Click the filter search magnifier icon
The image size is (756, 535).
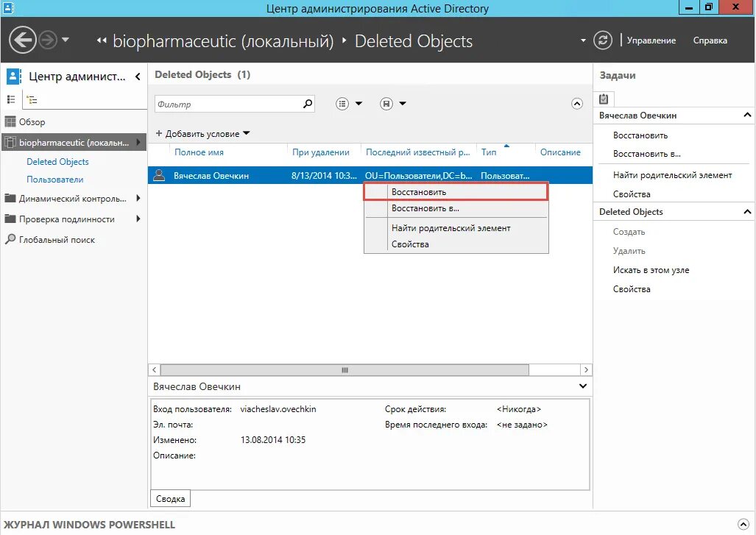tap(308, 104)
